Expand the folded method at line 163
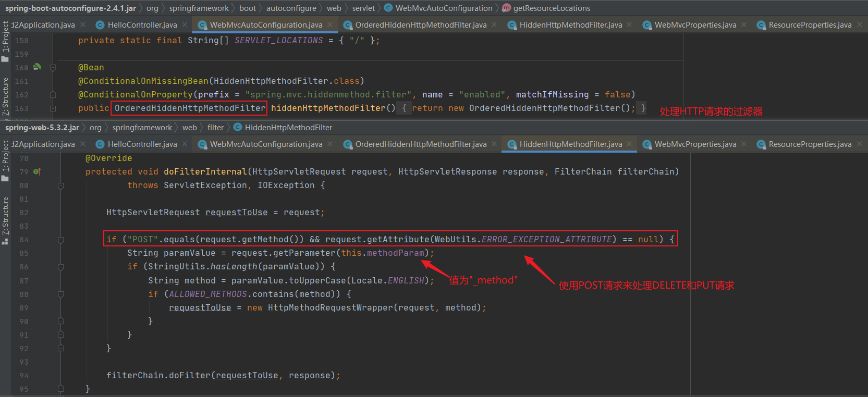The height and width of the screenshot is (397, 868). click(x=53, y=108)
